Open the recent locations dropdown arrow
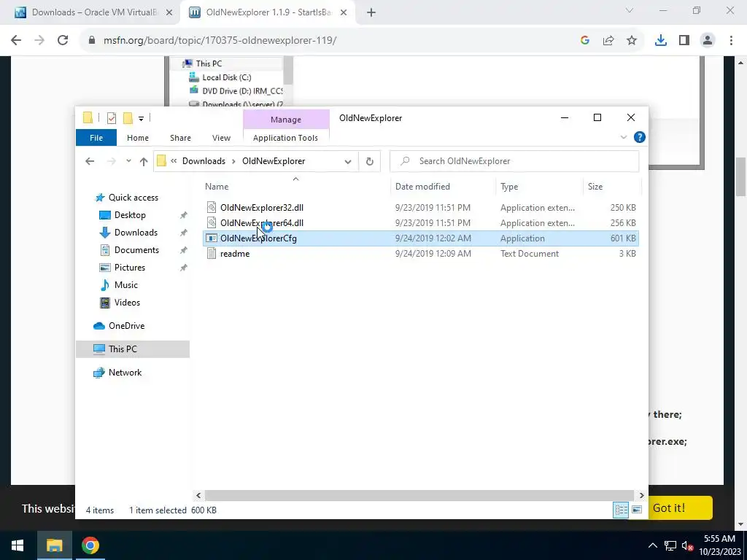747x560 pixels. pos(128,161)
